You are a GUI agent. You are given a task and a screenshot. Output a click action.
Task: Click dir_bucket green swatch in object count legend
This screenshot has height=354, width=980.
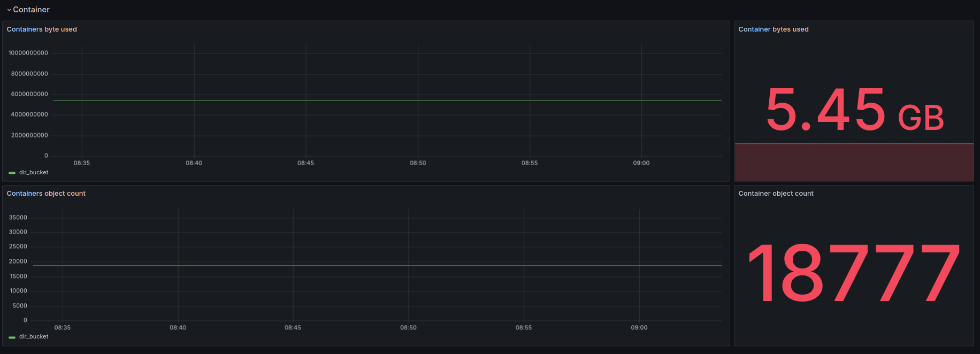12,337
